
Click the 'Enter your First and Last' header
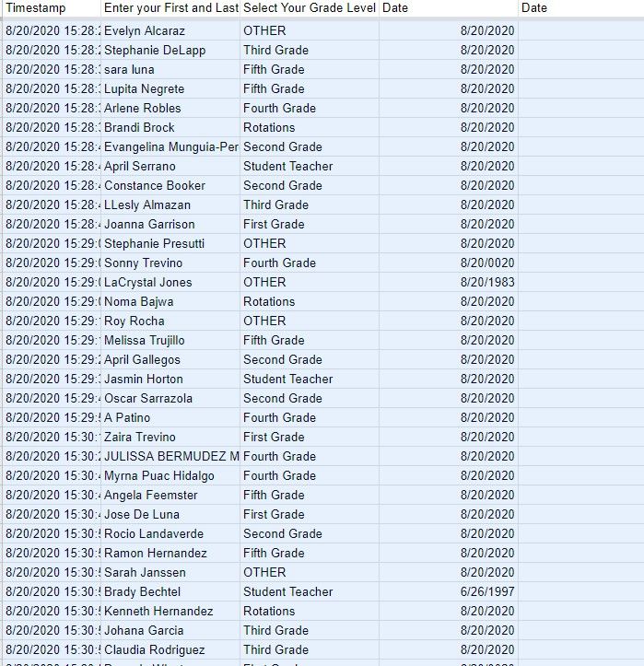[170, 8]
